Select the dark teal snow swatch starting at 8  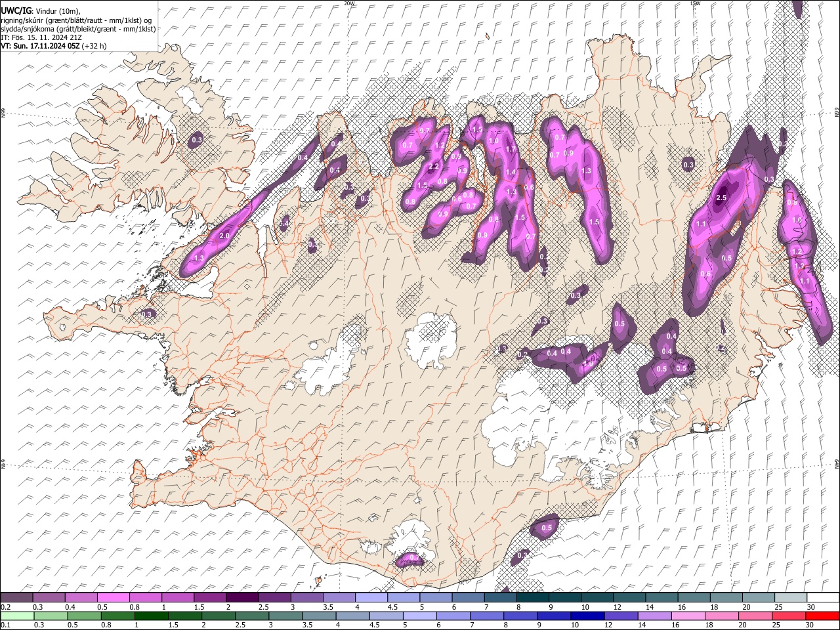click(532, 597)
